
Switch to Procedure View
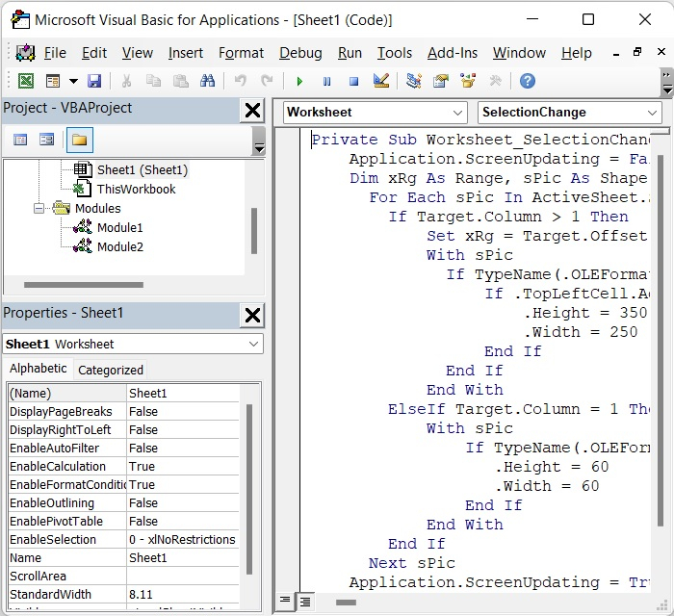coord(285,602)
